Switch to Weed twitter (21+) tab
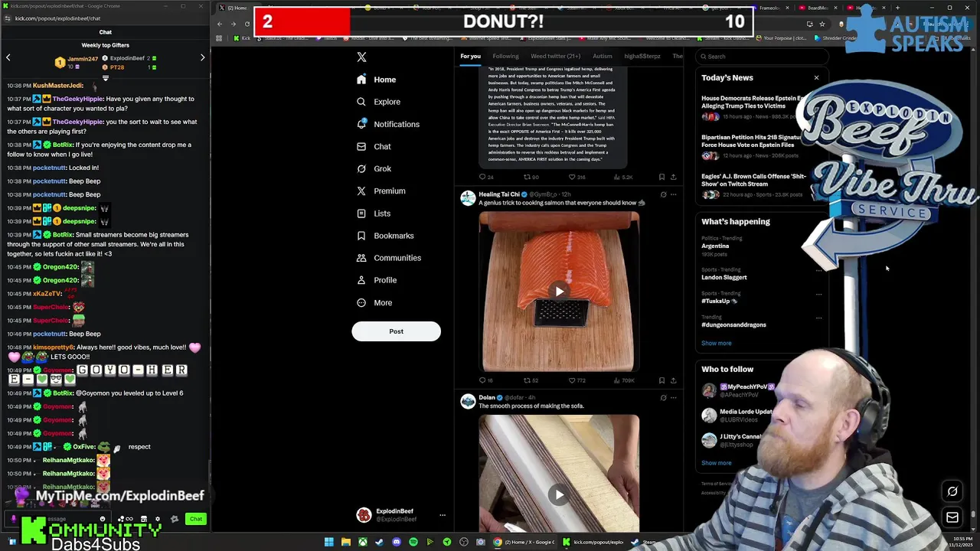 point(555,56)
